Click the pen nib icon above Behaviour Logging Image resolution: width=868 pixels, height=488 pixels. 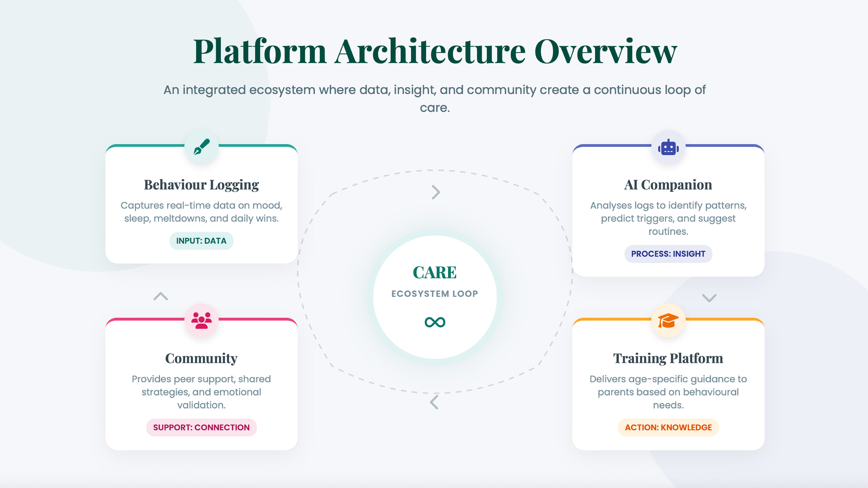tap(201, 147)
